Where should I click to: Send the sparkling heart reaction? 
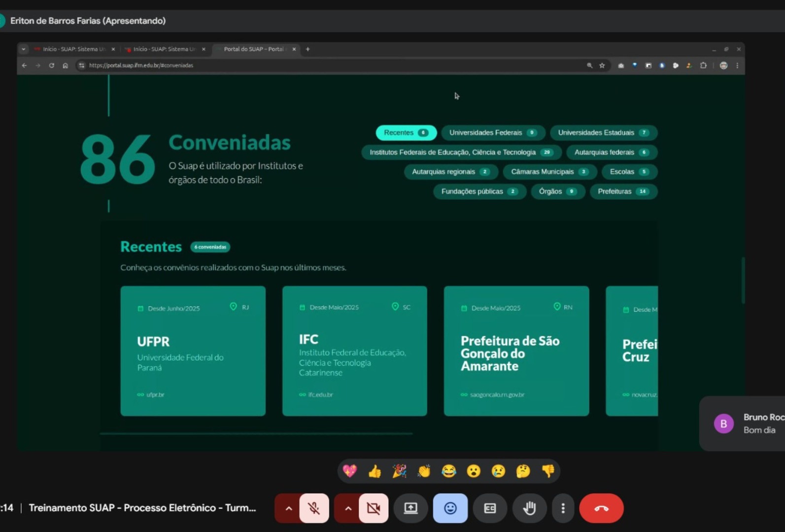pos(350,471)
